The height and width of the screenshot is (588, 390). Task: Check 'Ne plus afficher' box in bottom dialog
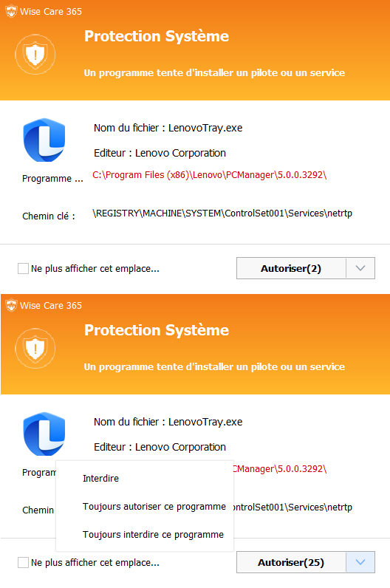tap(23, 562)
